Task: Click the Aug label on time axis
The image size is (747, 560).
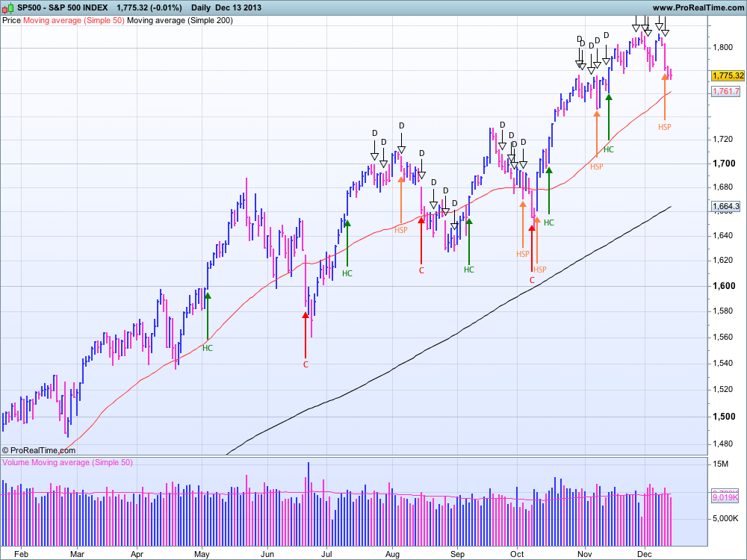Action: pyautogui.click(x=392, y=554)
